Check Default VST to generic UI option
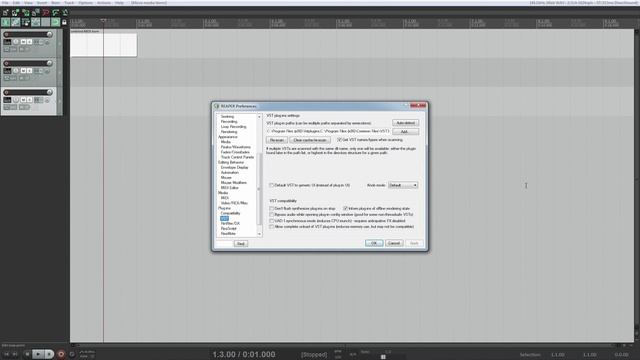This screenshot has width=640, height=360. (x=271, y=185)
